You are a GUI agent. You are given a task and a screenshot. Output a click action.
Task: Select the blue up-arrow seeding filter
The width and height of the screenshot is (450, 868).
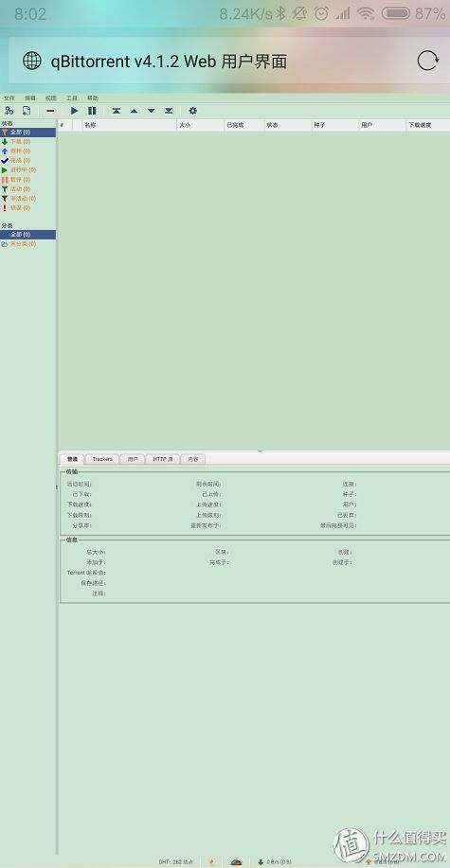[x=27, y=151]
